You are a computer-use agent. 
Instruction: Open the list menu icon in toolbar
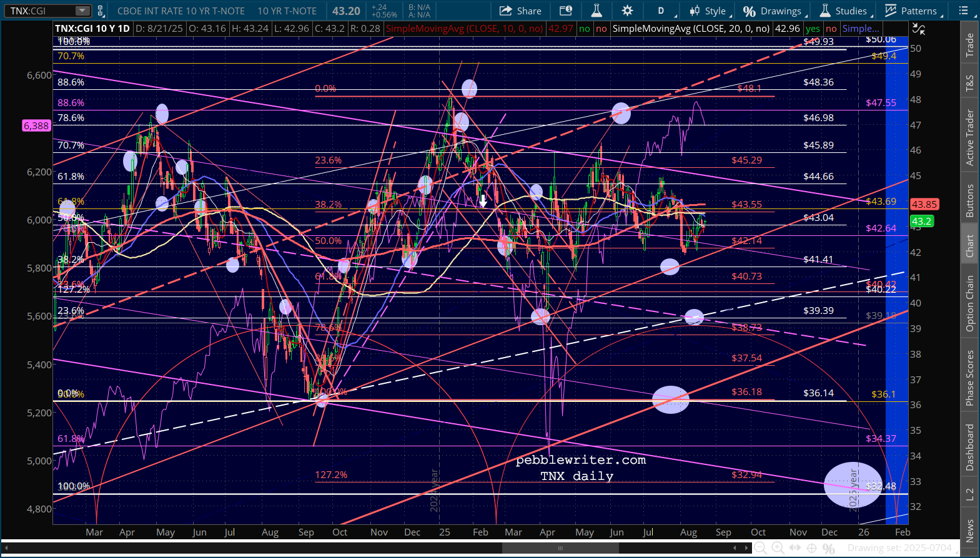pyautogui.click(x=964, y=11)
